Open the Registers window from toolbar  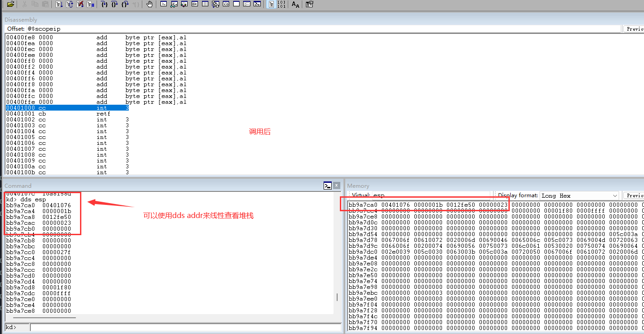coord(195,5)
